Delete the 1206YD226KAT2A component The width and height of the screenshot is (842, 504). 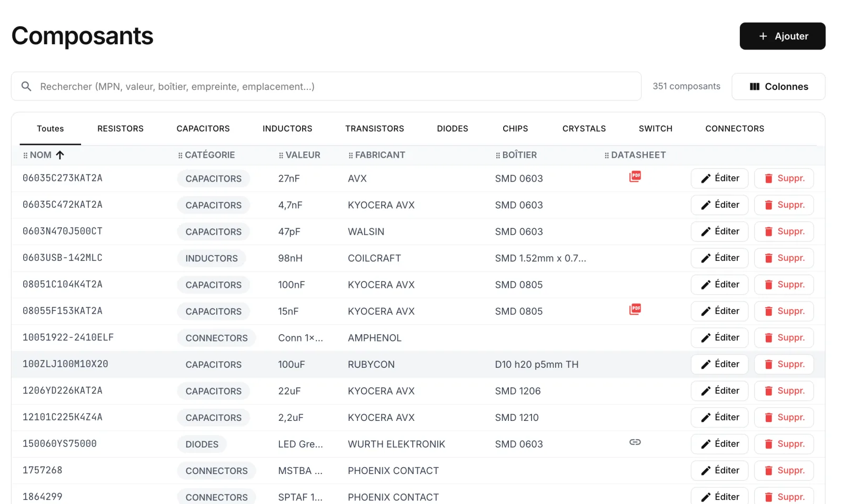784,391
